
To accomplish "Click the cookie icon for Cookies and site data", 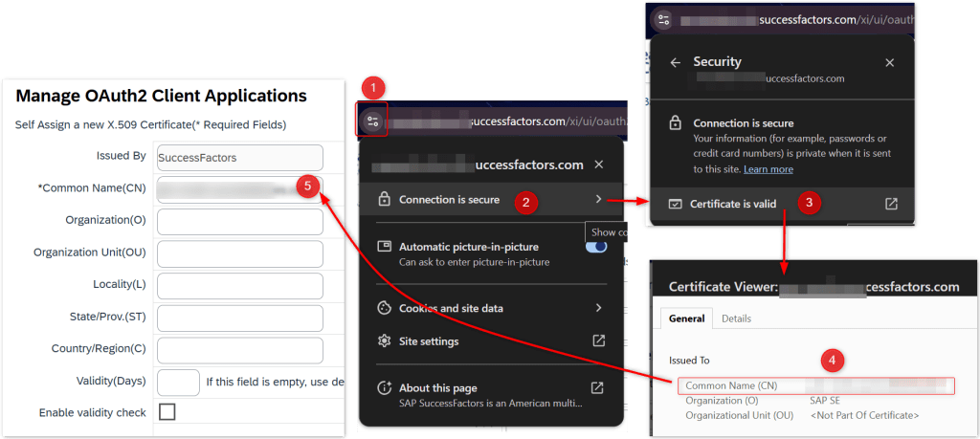I will click(384, 308).
